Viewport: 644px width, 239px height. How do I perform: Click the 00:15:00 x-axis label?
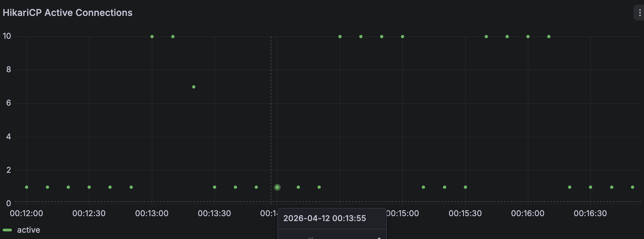pos(403,213)
